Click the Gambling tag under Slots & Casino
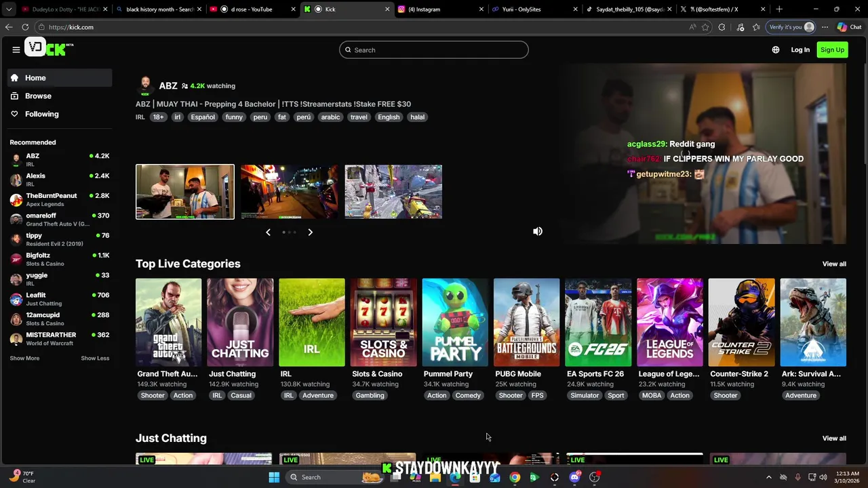This screenshot has width=868, height=488. pyautogui.click(x=370, y=396)
